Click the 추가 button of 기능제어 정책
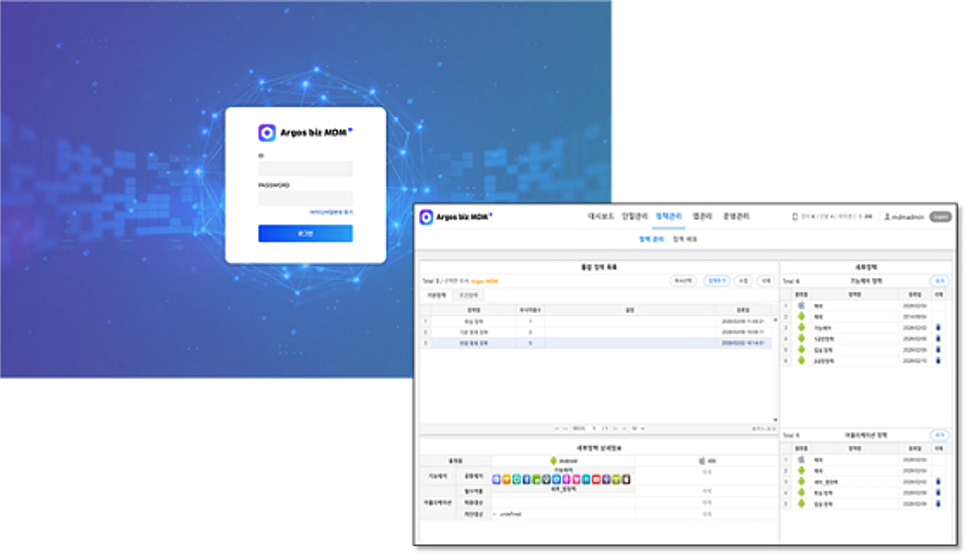The height and width of the screenshot is (560, 967). tap(939, 281)
